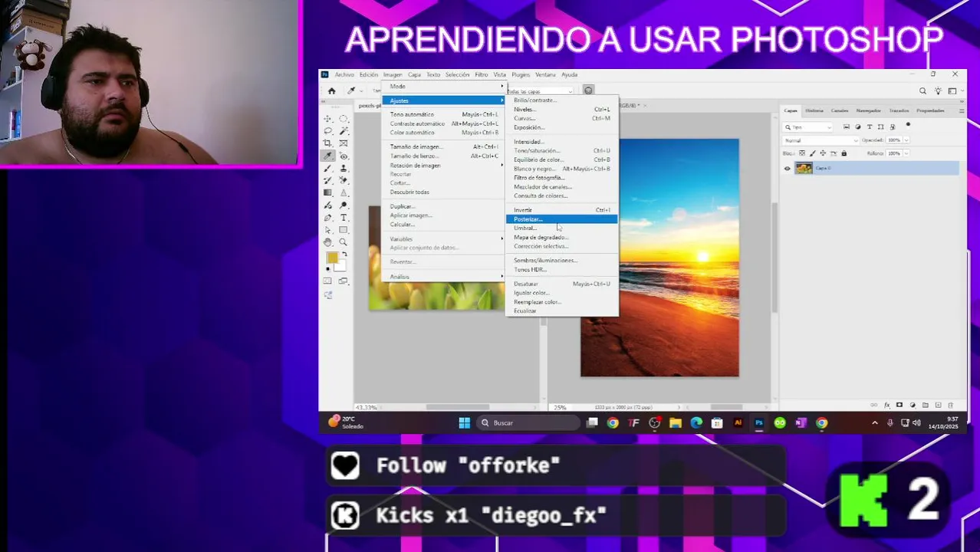Screen dimensions: 980x552
Task: Choose Posterizar from Ajustes submenu
Action: point(561,219)
